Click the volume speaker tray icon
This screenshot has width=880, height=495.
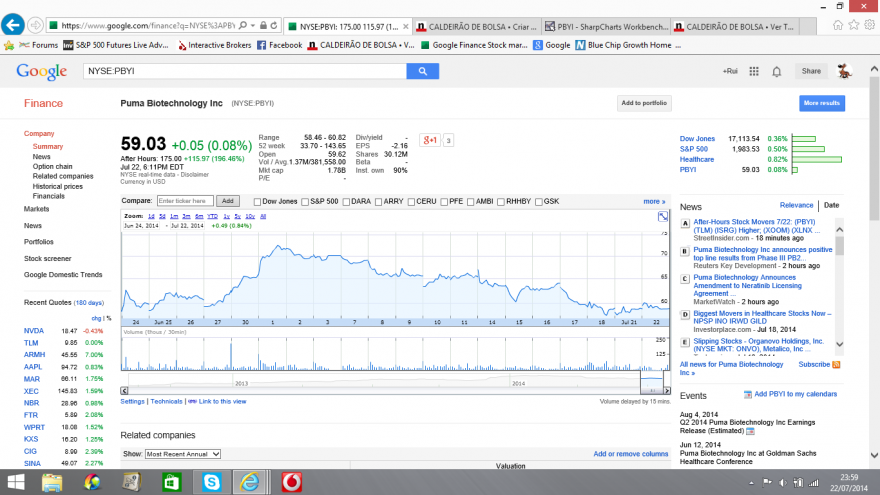pyautogui.click(x=782, y=483)
